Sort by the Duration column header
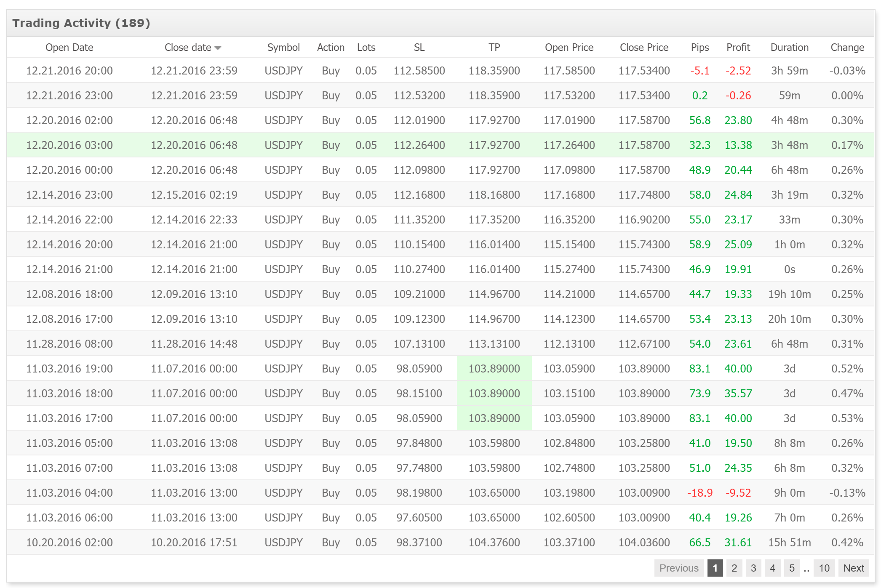This screenshot has height=588, width=881. 789,48
